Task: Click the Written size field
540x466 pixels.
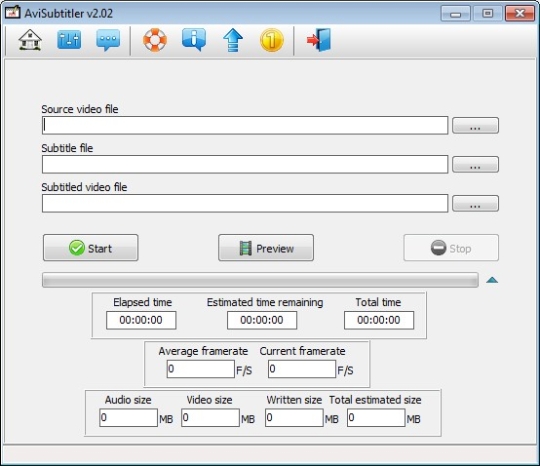Action: pyautogui.click(x=294, y=418)
